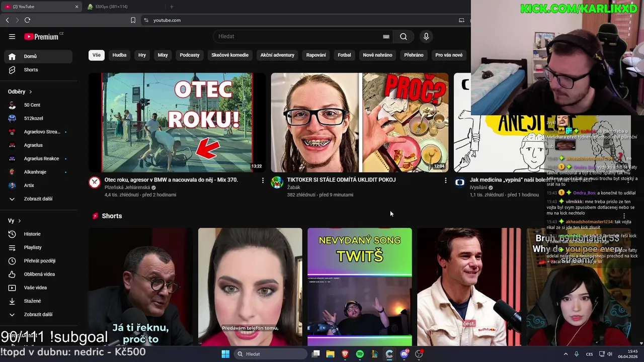Reload the page with refresh icon

click(27, 20)
